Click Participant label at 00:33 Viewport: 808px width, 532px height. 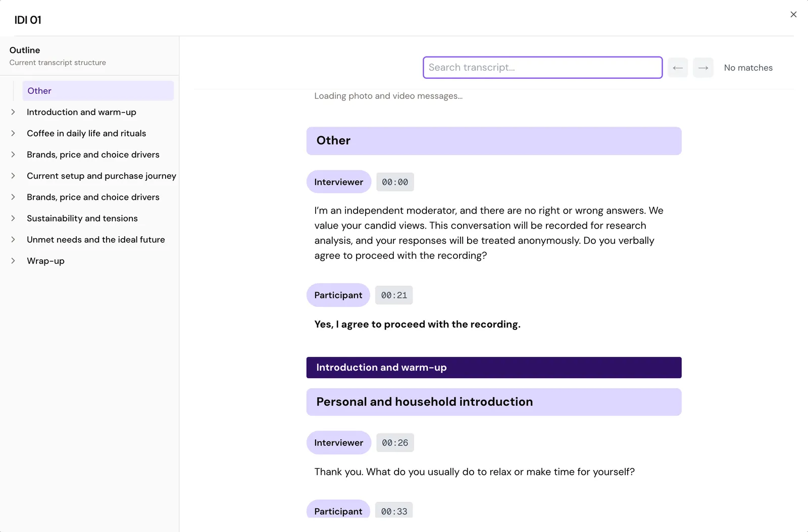(338, 510)
